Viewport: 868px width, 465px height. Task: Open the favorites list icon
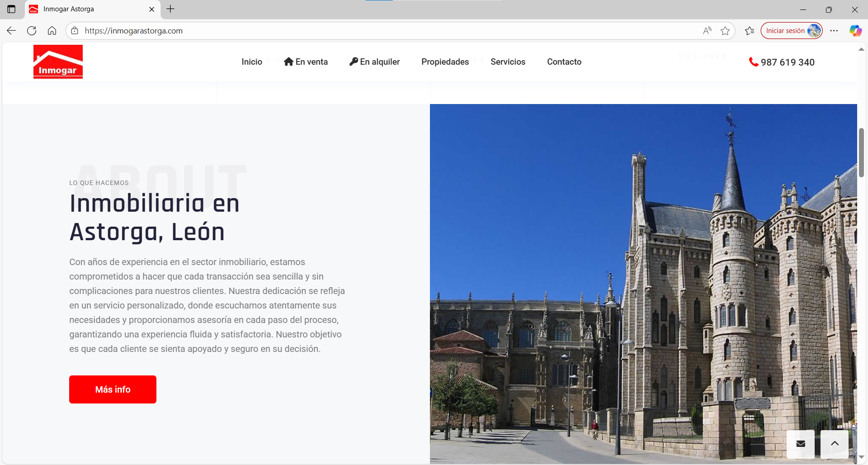click(x=749, y=30)
